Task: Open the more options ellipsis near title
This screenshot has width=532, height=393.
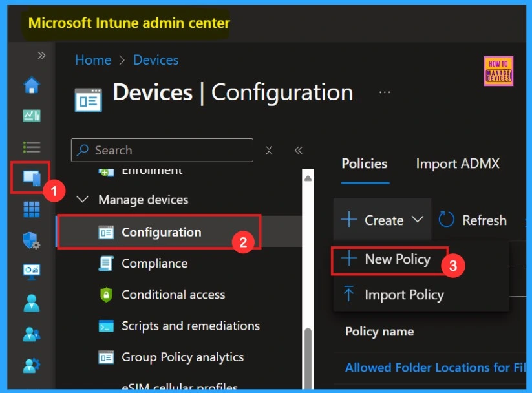Action: point(385,92)
